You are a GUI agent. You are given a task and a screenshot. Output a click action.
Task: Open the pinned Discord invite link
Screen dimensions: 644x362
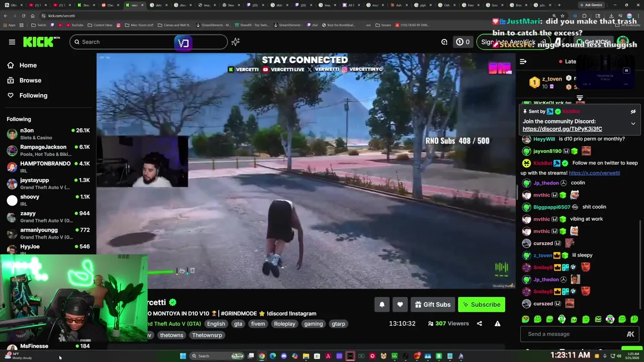coord(562,129)
